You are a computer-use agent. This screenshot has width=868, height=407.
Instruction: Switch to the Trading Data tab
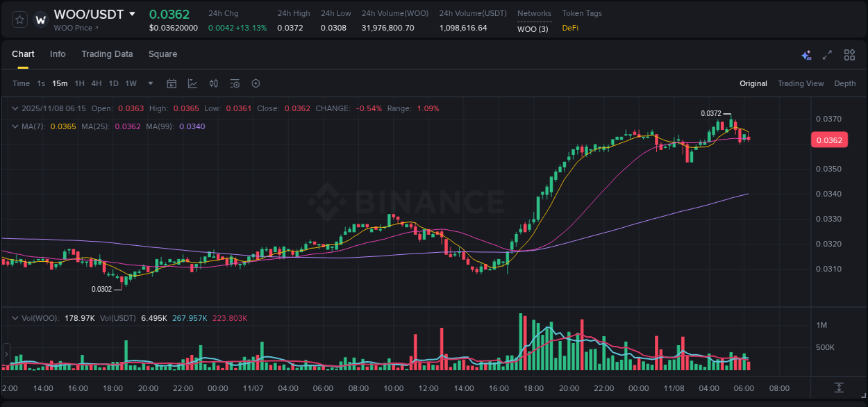[x=108, y=54]
